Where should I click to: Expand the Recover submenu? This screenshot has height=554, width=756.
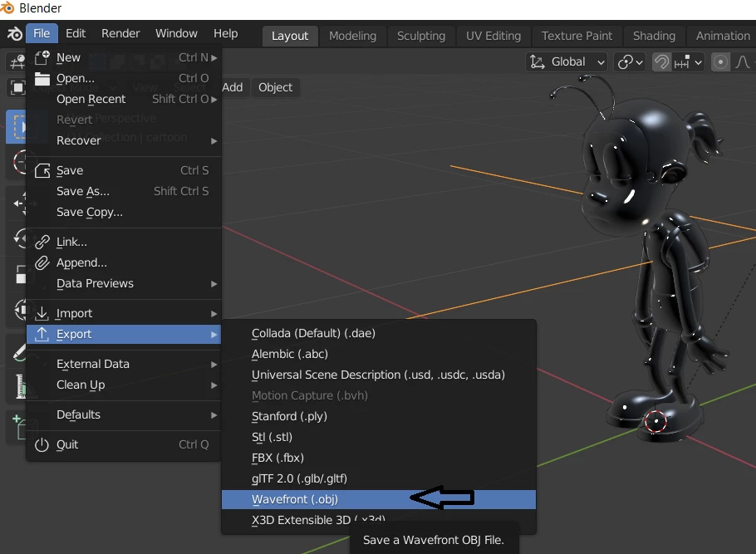coord(124,140)
